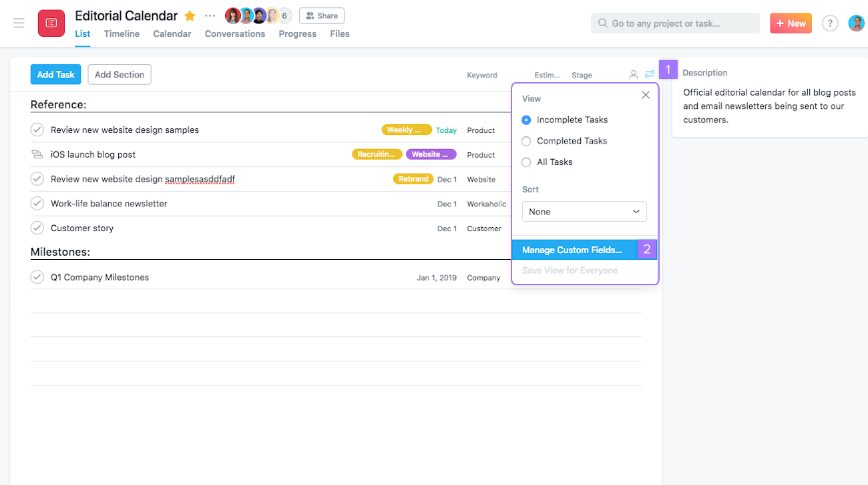Open the view filter sliders icon
The image size is (868, 485).
650,74
